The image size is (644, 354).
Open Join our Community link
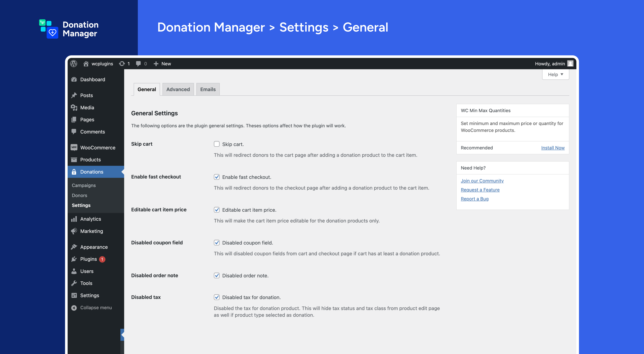pyautogui.click(x=482, y=181)
